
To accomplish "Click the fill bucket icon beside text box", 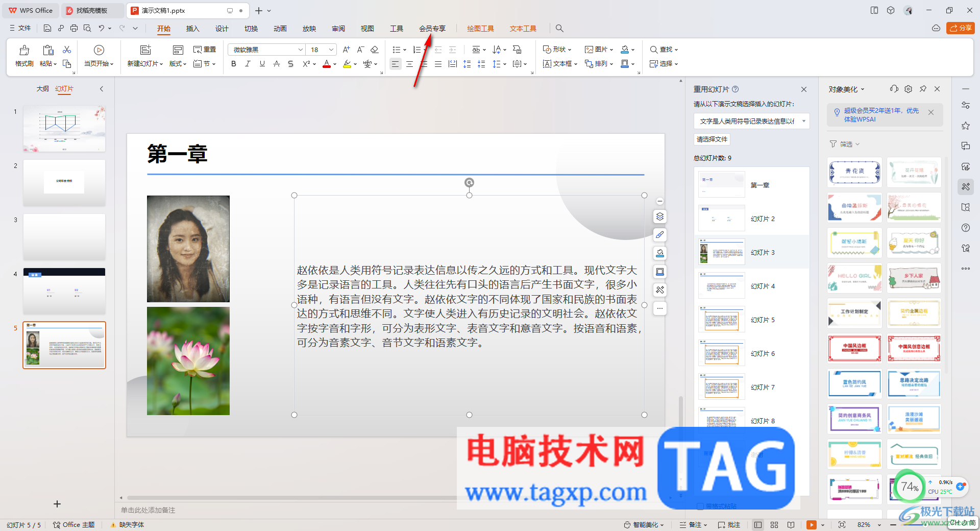I will click(x=660, y=253).
